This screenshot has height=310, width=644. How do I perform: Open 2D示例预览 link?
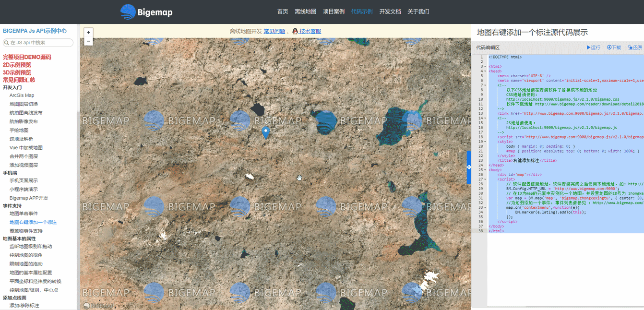pos(17,65)
